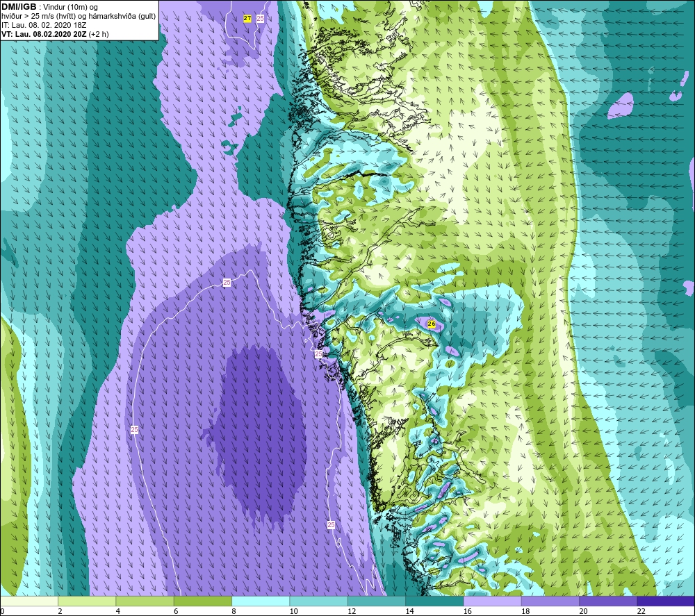This screenshot has width=695, height=616.
Task: Click the '25' contour label beside yellow 27
Action: tap(260, 19)
